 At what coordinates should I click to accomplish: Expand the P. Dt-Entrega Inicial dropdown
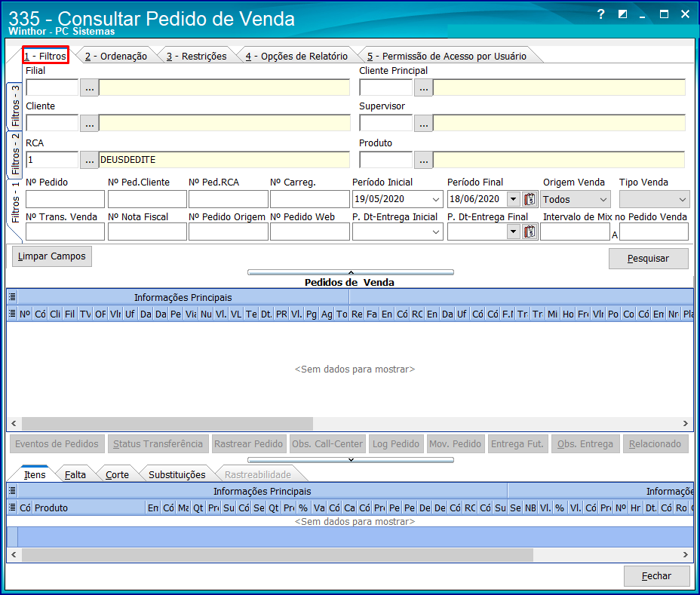pyautogui.click(x=436, y=232)
